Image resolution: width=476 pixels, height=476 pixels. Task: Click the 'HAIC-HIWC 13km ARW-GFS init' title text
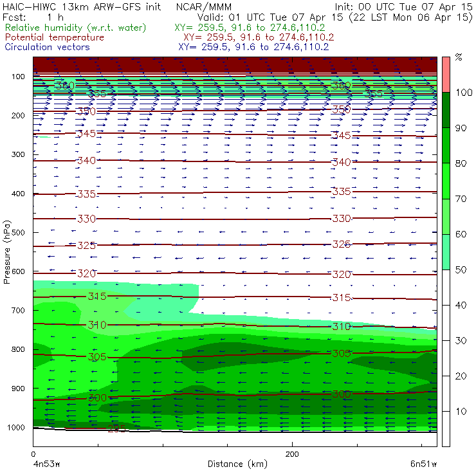82,6
